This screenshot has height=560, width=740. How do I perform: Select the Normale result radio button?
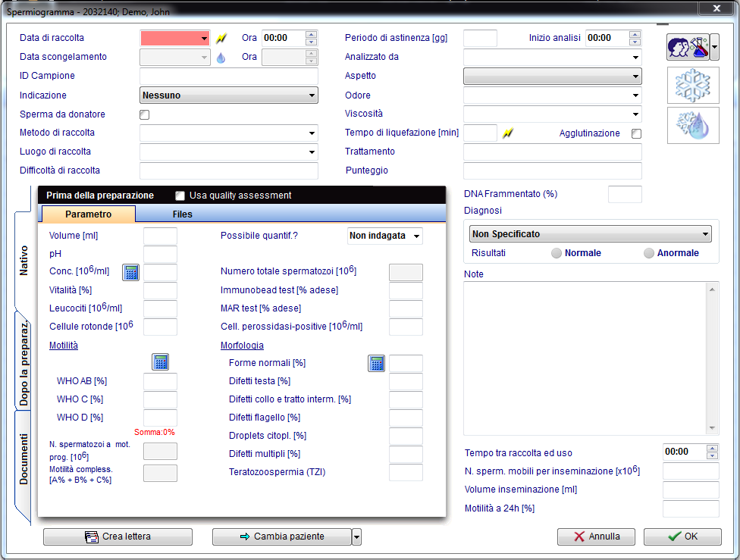[557, 253]
